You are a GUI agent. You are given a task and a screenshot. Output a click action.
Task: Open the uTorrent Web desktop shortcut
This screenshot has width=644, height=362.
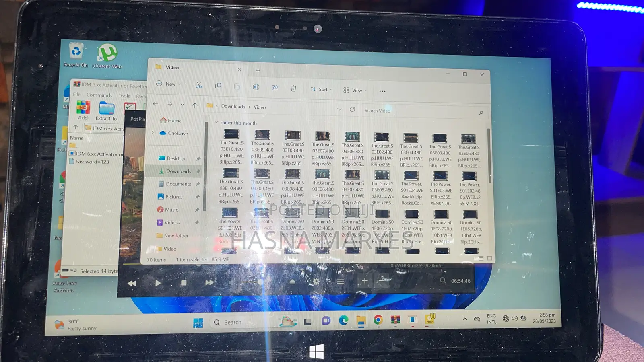(x=107, y=56)
